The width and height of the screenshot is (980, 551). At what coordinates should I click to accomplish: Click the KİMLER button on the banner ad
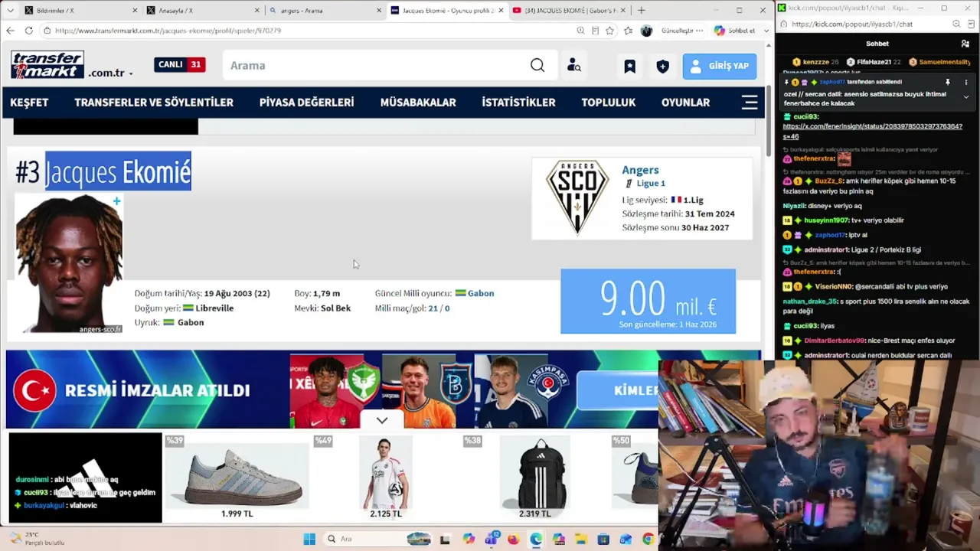[619, 390]
